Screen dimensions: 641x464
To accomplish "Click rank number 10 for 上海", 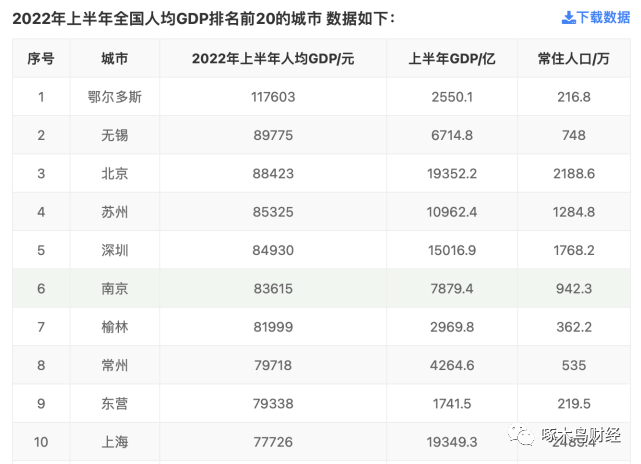I will (x=41, y=442).
